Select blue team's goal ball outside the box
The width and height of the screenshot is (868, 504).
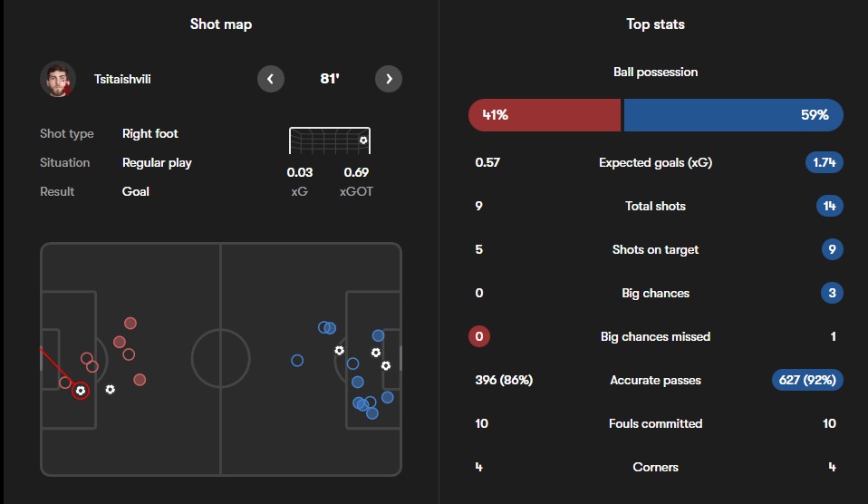click(339, 350)
